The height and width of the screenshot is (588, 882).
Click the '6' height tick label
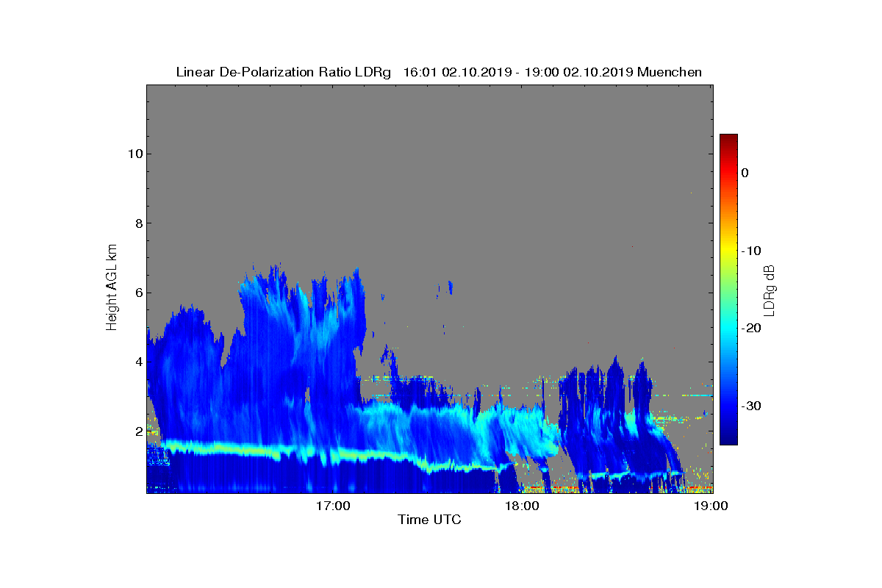click(137, 293)
